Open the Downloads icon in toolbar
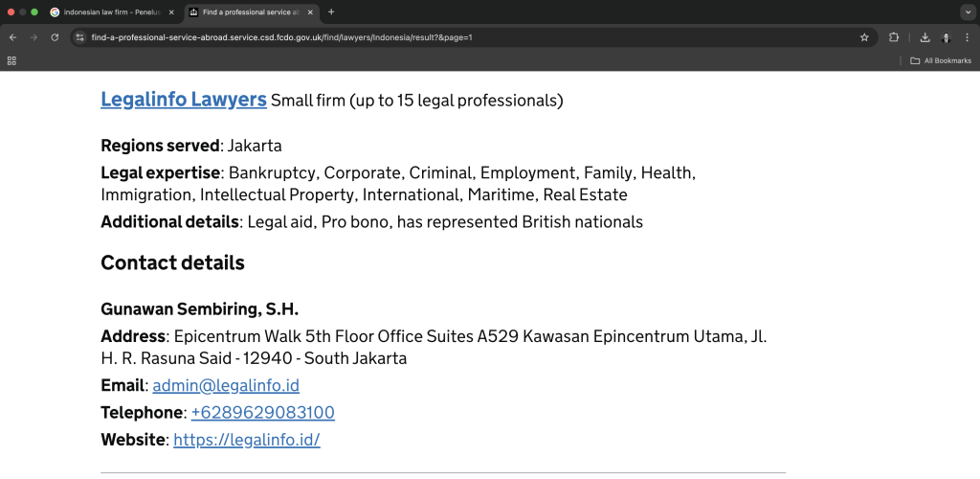 924,37
